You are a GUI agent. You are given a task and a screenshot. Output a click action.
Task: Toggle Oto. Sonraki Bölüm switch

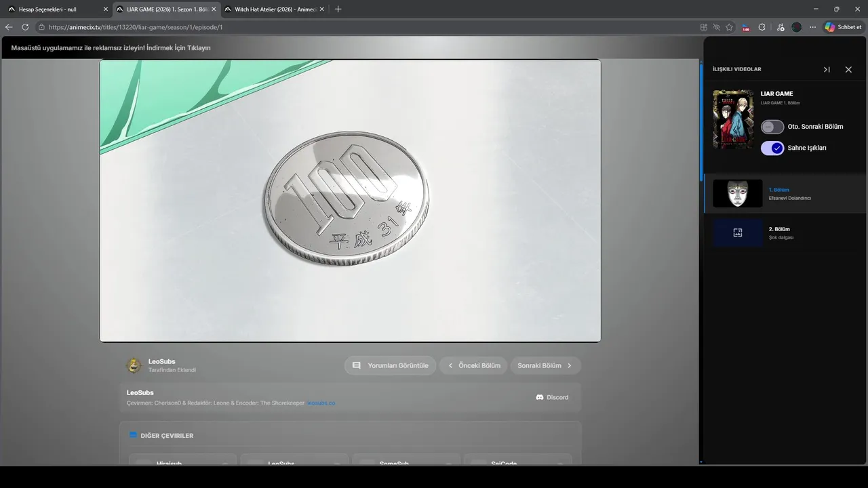(x=772, y=127)
